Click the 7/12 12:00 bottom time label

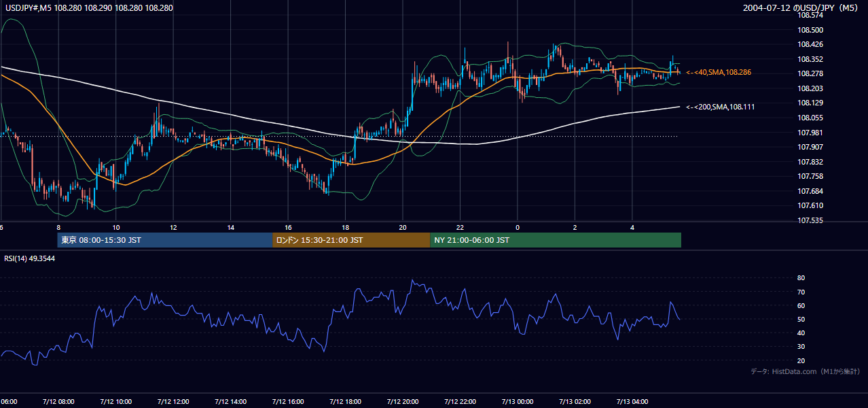click(173, 402)
